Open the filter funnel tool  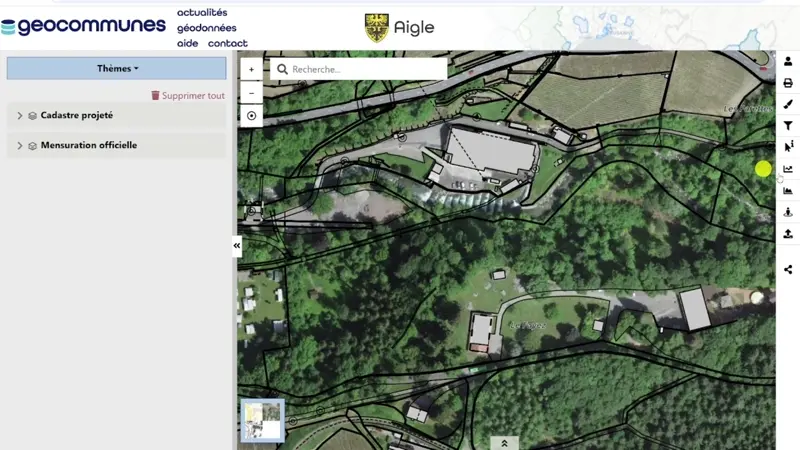[x=788, y=126]
